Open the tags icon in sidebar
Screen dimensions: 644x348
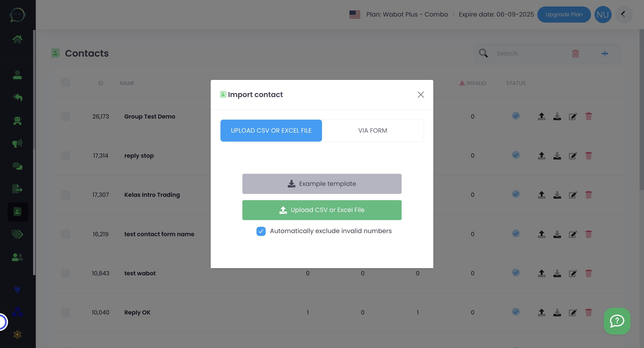[17, 234]
